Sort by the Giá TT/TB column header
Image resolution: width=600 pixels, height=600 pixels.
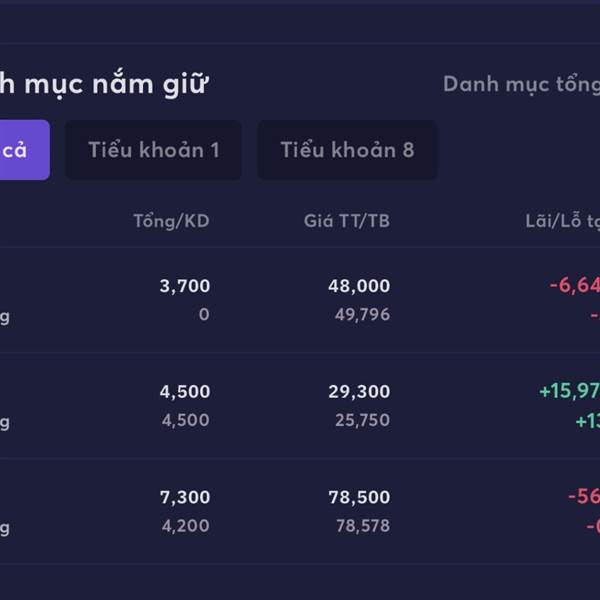tap(346, 221)
